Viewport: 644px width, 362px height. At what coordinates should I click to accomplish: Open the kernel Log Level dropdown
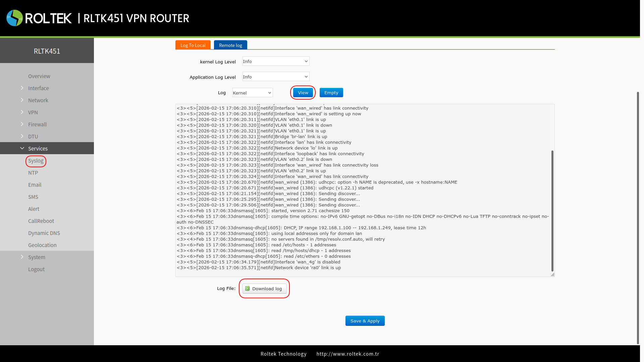tap(276, 61)
